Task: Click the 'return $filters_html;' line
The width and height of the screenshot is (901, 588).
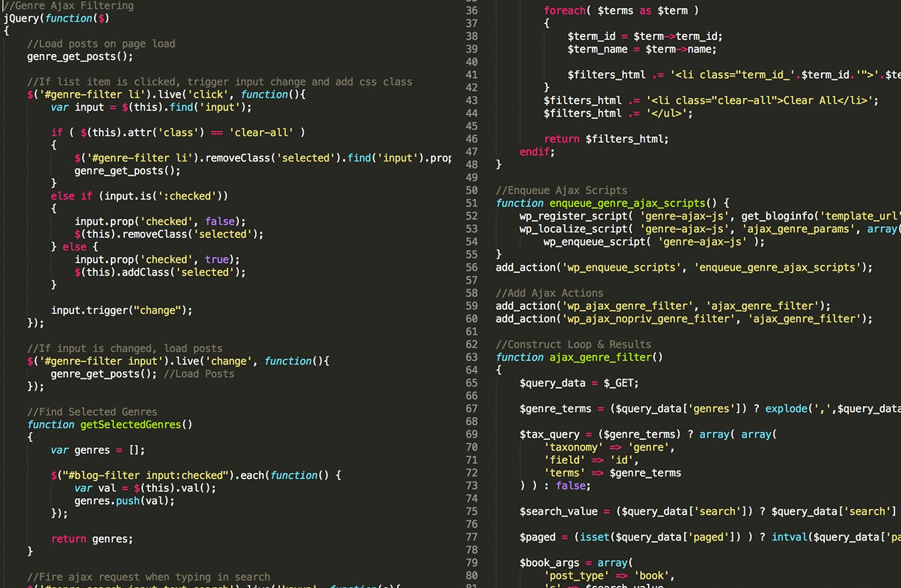Action: 606,139
